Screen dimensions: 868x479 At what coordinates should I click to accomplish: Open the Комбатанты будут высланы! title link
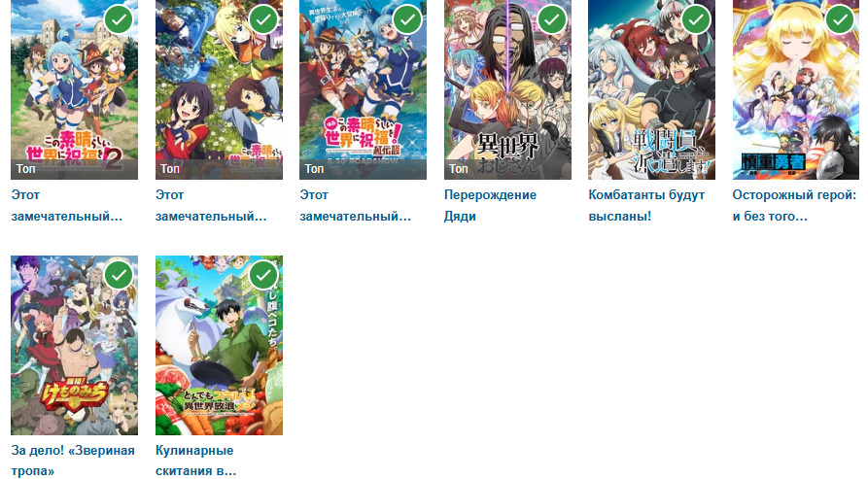pyautogui.click(x=646, y=205)
